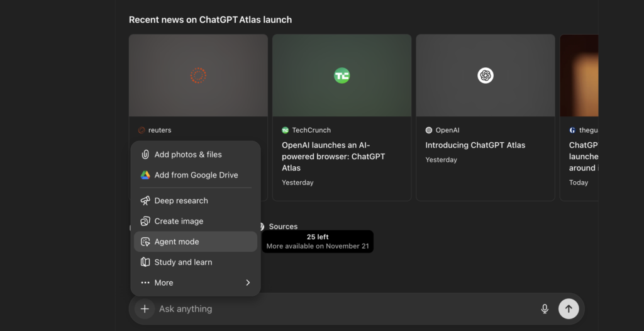Click the Reuters news card thumbnail
This screenshot has width=644, height=331.
(198, 76)
